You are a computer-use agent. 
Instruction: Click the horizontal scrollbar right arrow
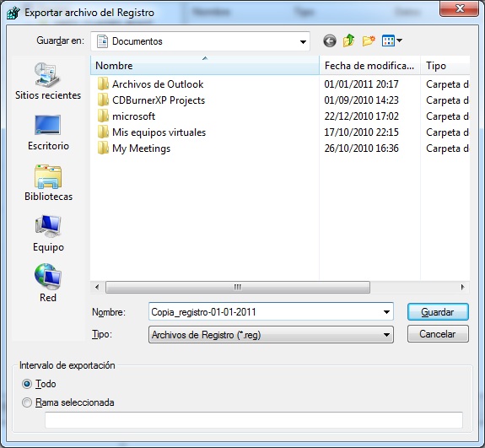[x=463, y=287]
